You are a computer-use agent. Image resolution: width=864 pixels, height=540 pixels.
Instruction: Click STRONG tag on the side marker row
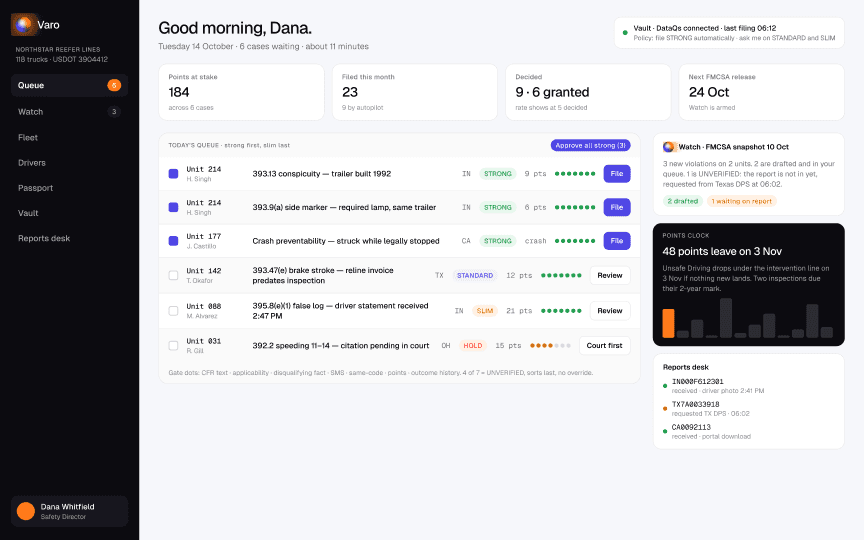(x=498, y=207)
